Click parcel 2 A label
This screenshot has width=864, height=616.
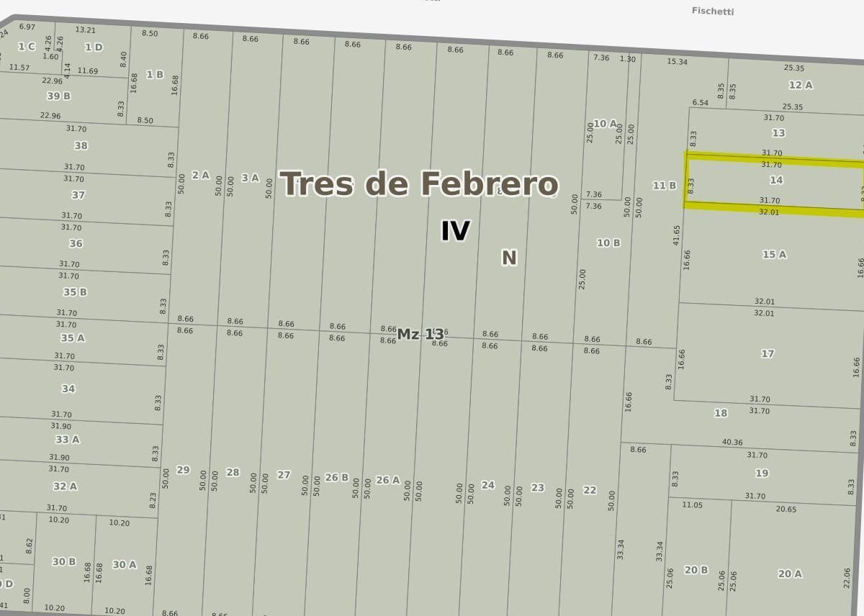(200, 176)
